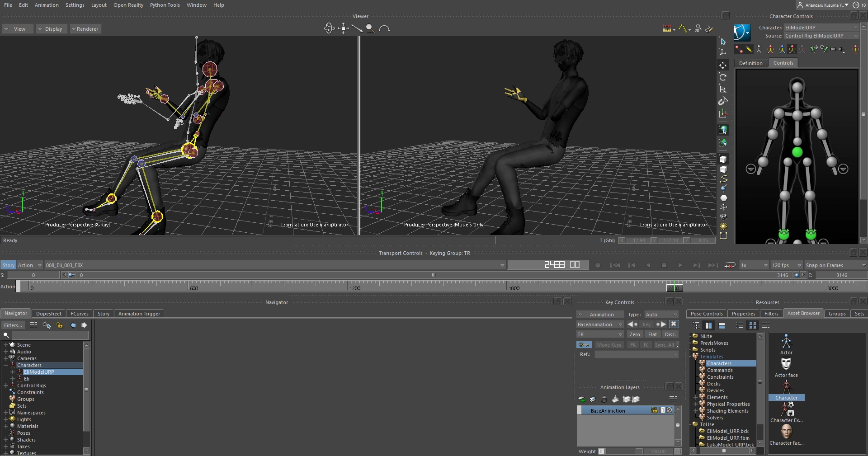Screen dimensions: 868x456
Task: Toggle Asset Browser list view
Action: click(740, 325)
